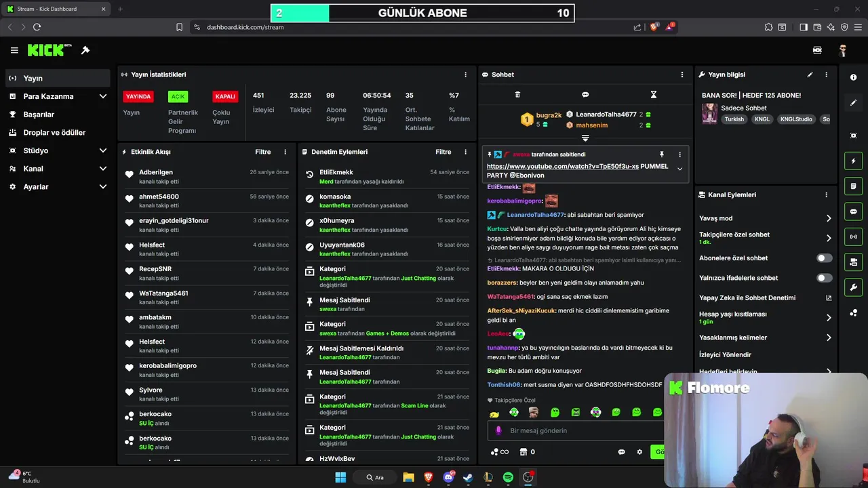Open the shop icon below chat input

[523, 452]
